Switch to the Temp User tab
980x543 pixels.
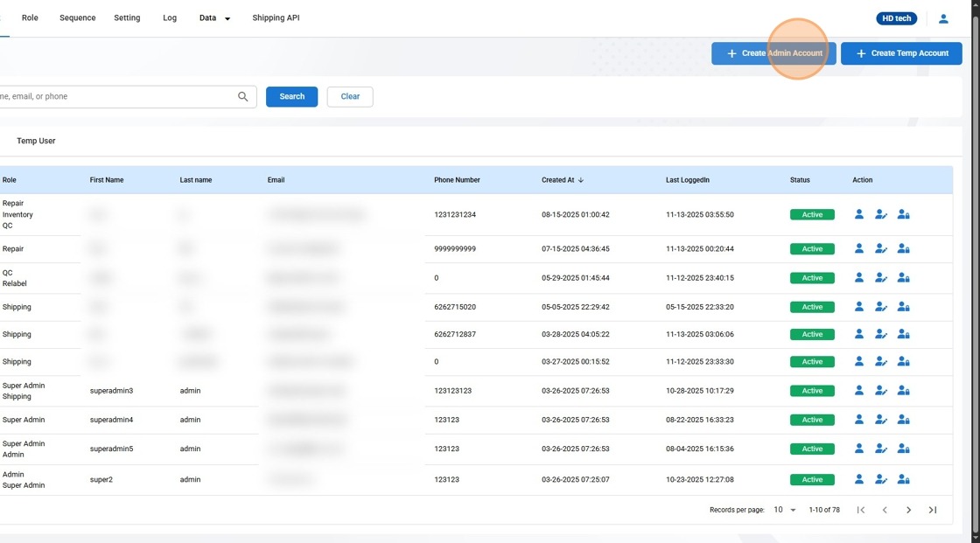tap(36, 141)
